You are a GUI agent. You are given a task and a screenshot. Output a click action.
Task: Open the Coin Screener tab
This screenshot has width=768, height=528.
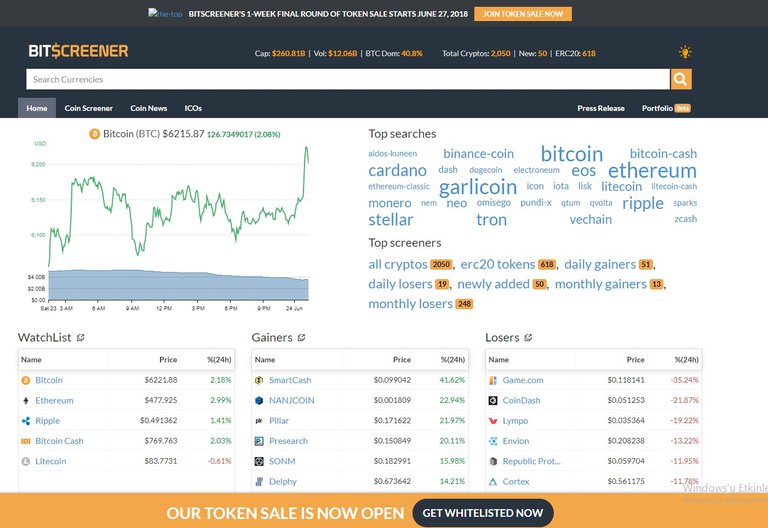click(89, 108)
